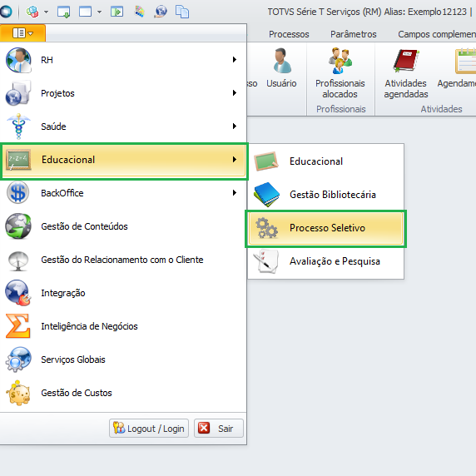
Task: Open Profissionais alocados in the ribbon
Action: 340,73
